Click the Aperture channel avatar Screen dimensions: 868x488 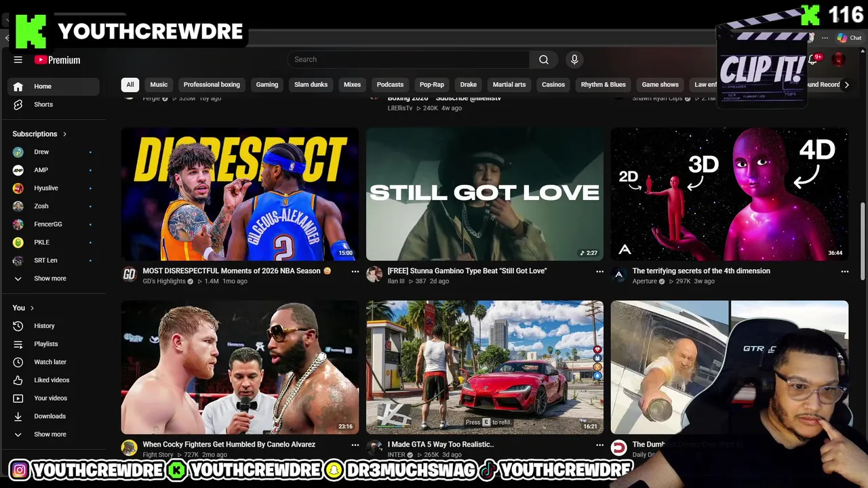[x=618, y=274]
